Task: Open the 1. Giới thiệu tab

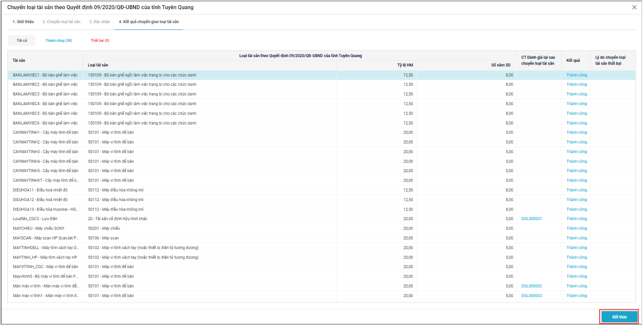Action: click(x=23, y=22)
